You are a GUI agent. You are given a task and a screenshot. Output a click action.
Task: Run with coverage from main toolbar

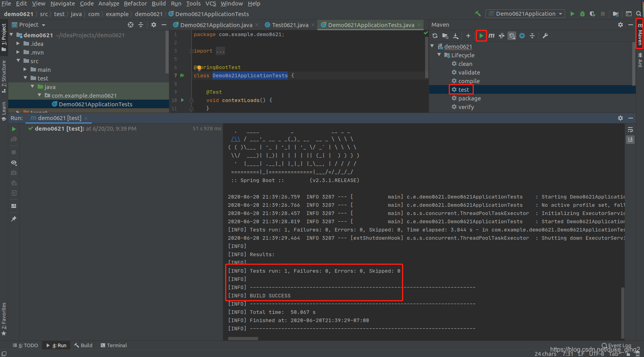click(593, 14)
